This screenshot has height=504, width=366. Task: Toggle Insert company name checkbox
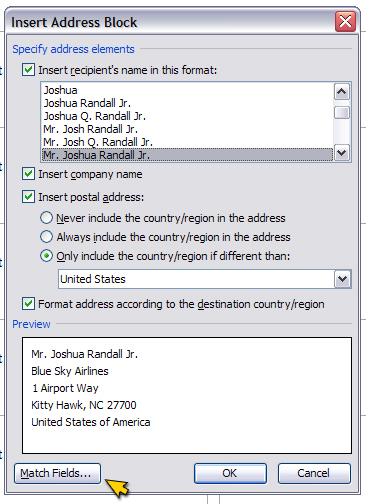click(x=28, y=174)
